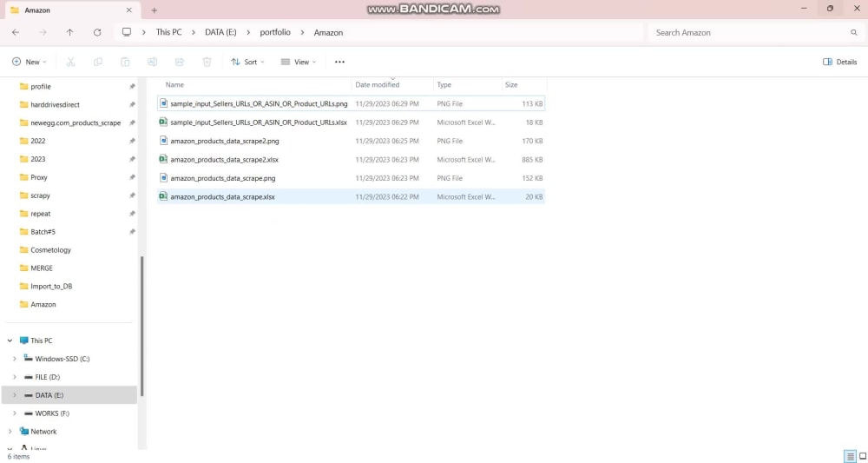
Task: Refresh the Amazon folder view
Action: (x=97, y=33)
